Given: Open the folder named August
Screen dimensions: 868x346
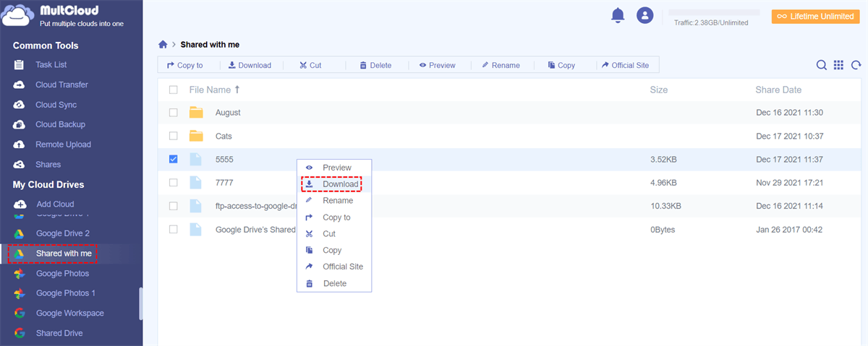Looking at the screenshot, I should (228, 113).
